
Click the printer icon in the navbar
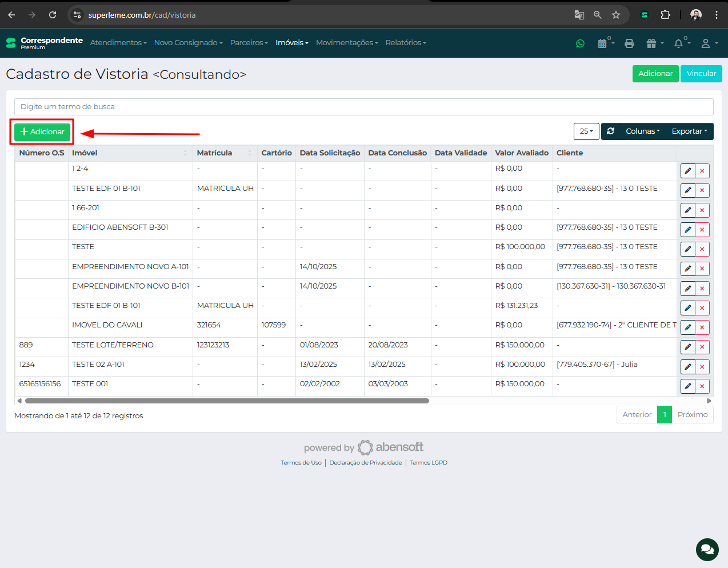pos(629,43)
